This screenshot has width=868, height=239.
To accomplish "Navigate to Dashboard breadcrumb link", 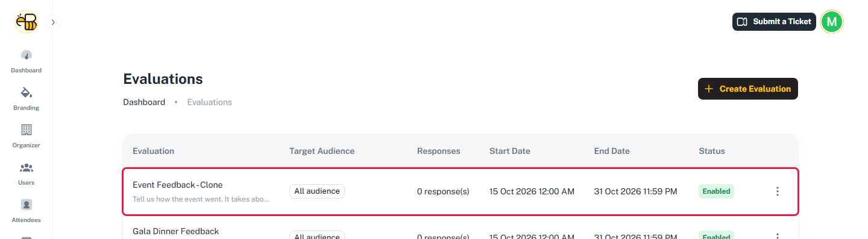I will point(144,102).
